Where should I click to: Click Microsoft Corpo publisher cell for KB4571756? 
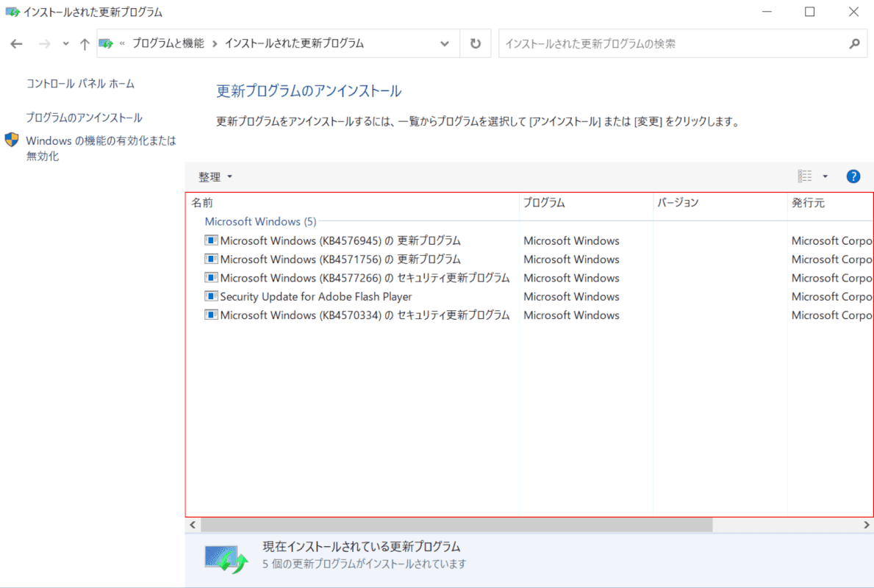pyautogui.click(x=831, y=259)
